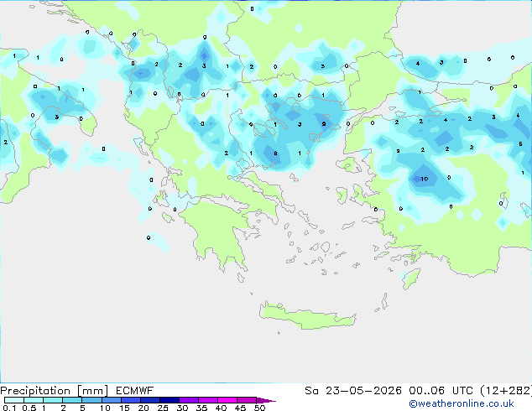The image size is (532, 411).
Task: Click the legend swatch for 2–5 mm
Action: tap(72, 400)
